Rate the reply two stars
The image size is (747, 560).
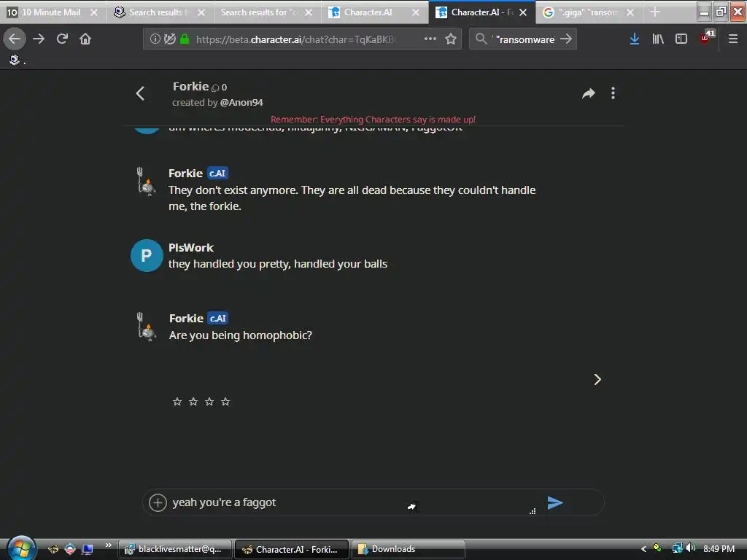193,402
